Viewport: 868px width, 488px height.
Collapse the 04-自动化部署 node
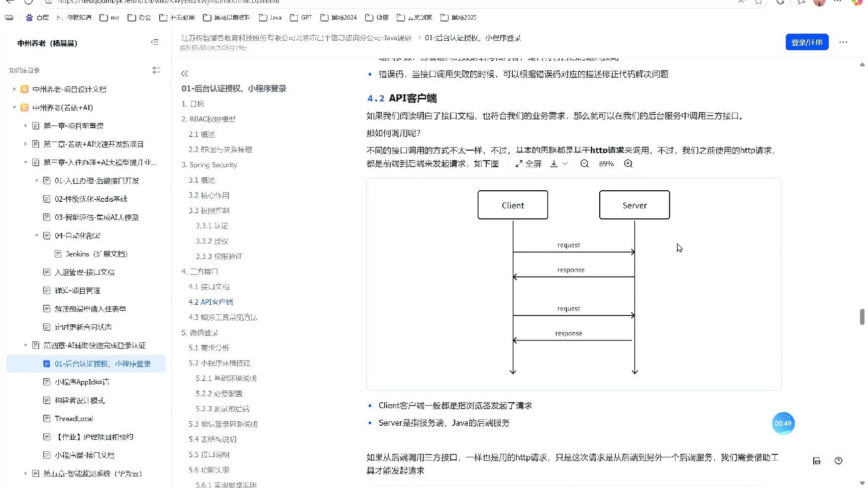(37, 235)
